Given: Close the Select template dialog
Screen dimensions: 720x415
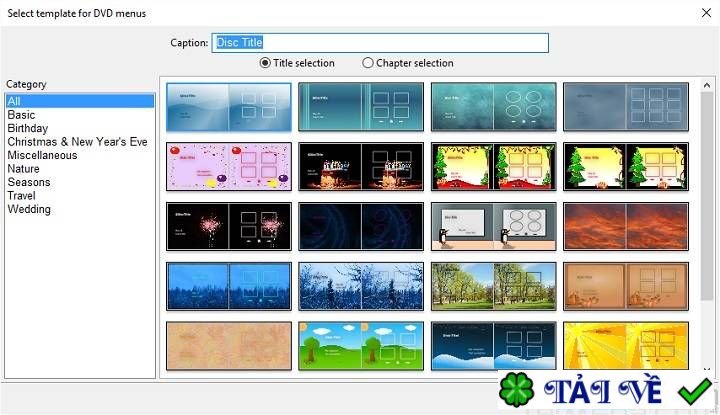Looking at the screenshot, I should 706,13.
